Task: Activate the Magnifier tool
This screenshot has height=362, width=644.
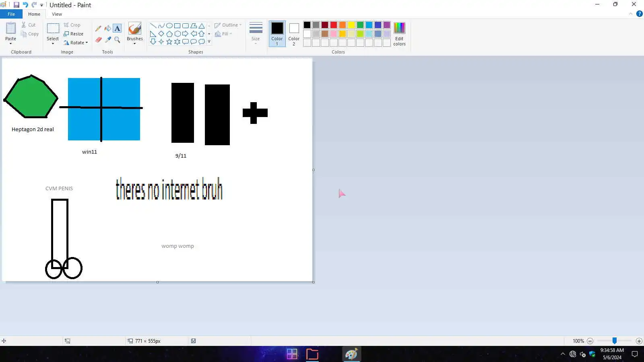Action: click(x=117, y=39)
